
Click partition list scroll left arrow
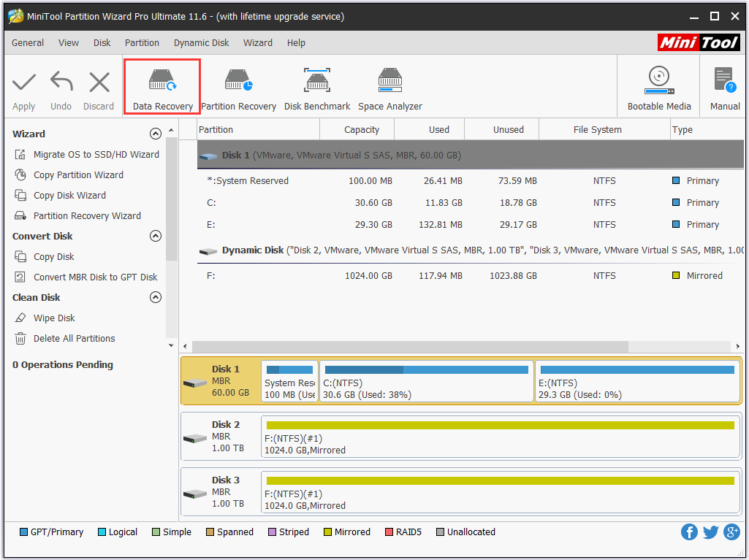(186, 346)
